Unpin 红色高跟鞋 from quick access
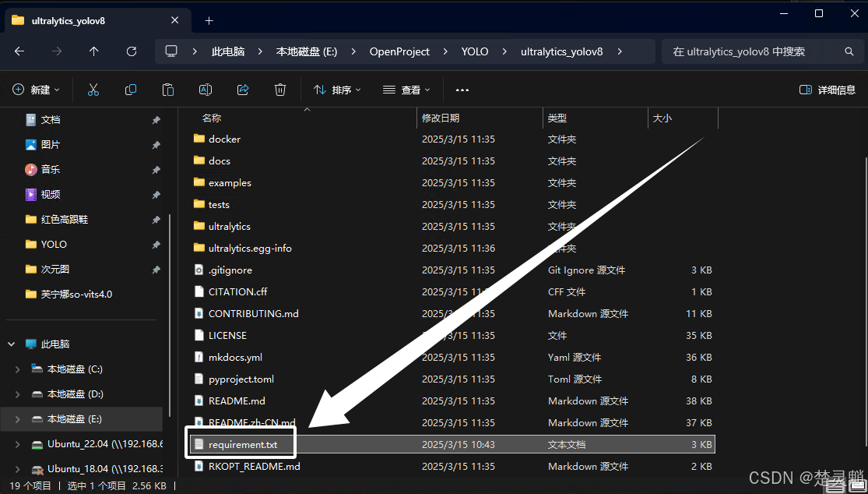 tap(156, 219)
